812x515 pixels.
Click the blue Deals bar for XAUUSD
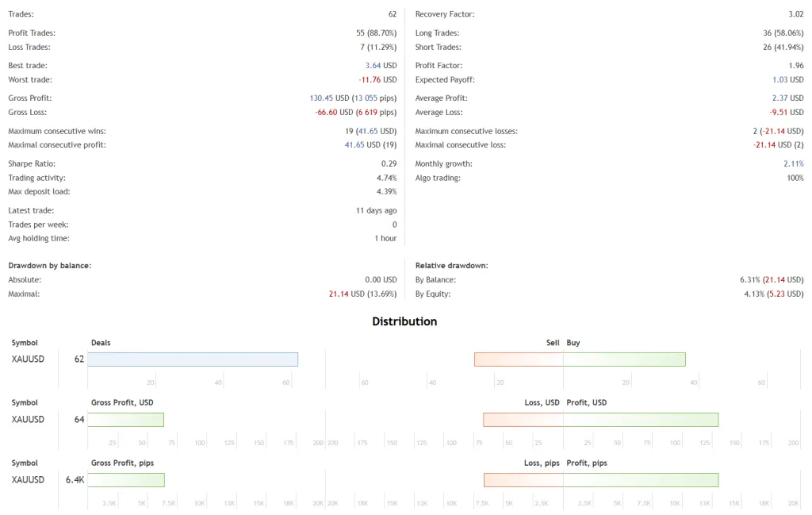coord(193,359)
